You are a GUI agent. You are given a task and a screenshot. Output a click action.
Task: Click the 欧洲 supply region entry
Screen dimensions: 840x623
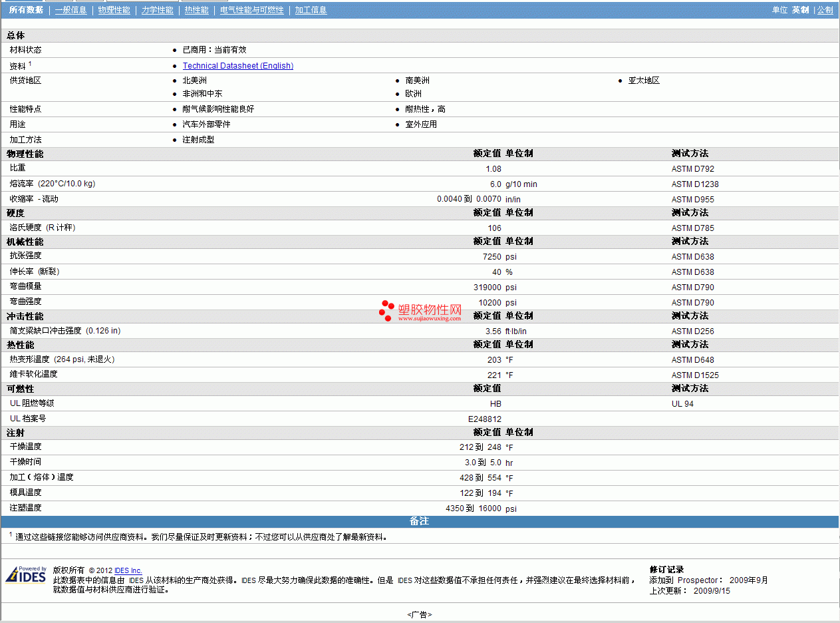tap(414, 94)
